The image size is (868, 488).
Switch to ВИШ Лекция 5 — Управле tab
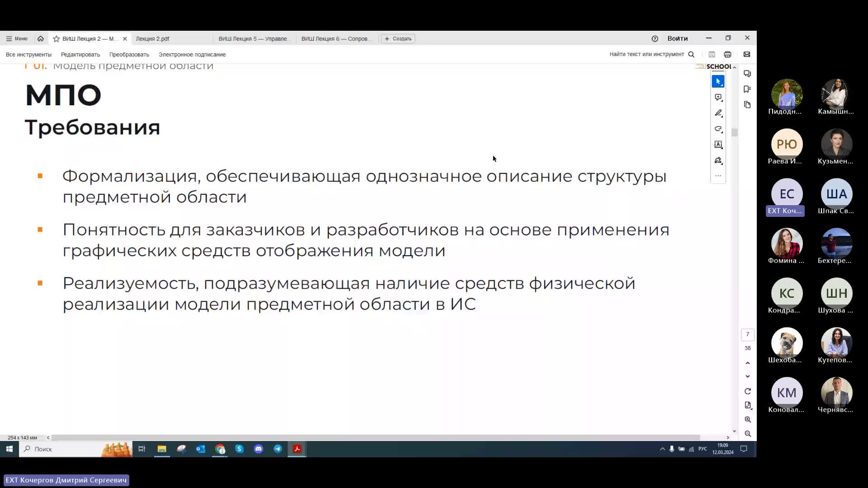pyautogui.click(x=254, y=39)
